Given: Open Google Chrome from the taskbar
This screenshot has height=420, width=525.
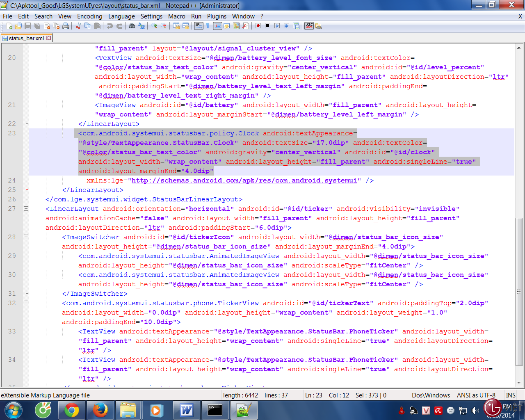Looking at the screenshot, I should tap(72, 410).
